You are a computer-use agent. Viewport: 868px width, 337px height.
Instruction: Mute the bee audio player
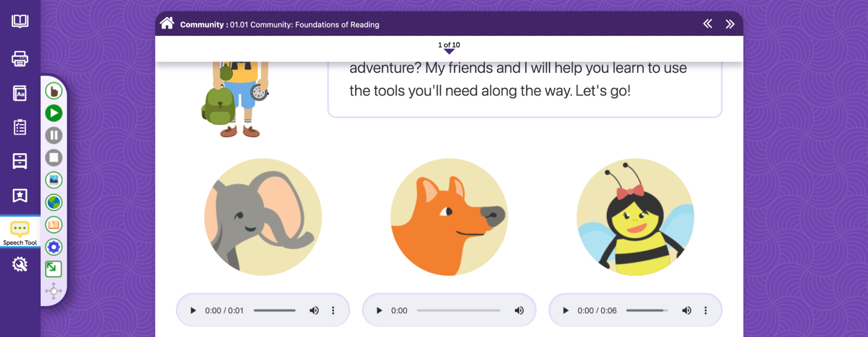686,311
